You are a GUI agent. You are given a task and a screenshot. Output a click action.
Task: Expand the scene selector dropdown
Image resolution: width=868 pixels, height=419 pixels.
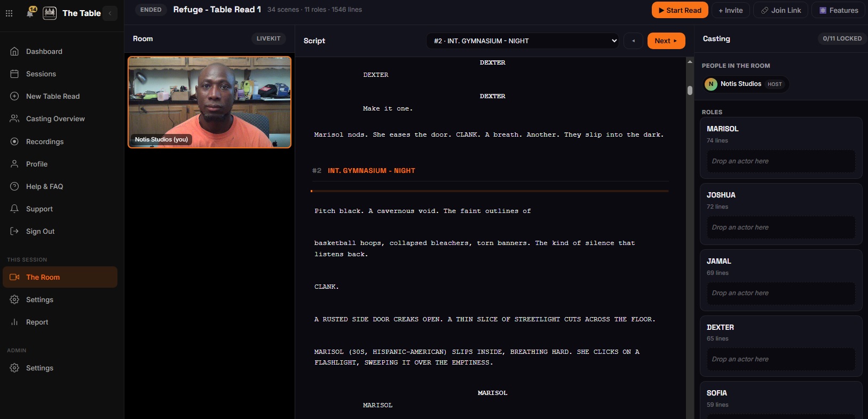click(523, 41)
